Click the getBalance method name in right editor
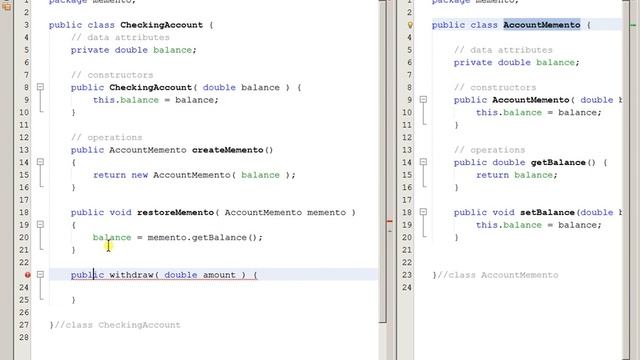Viewport: 640px width, 360px height. (x=558, y=162)
